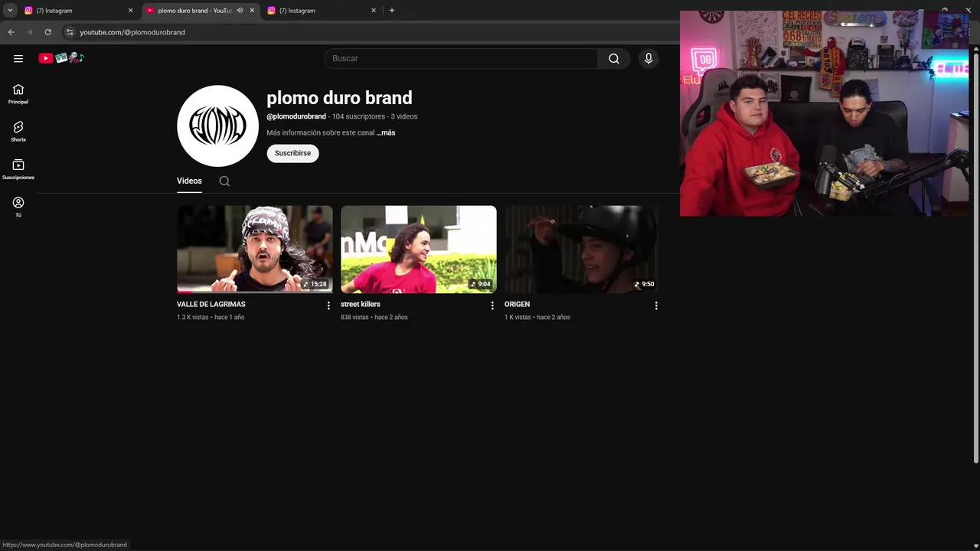The width and height of the screenshot is (980, 551).
Task: Focus the Buscar search field
Action: pos(462,58)
